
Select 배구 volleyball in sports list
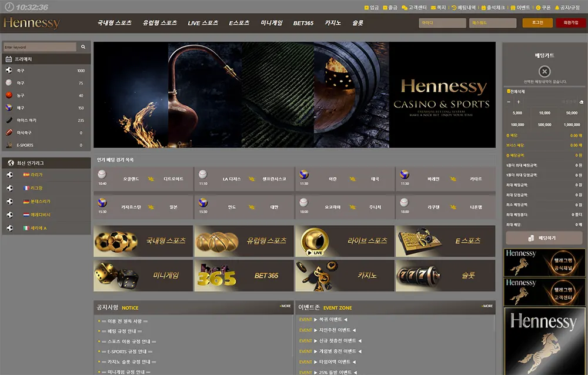(46, 108)
